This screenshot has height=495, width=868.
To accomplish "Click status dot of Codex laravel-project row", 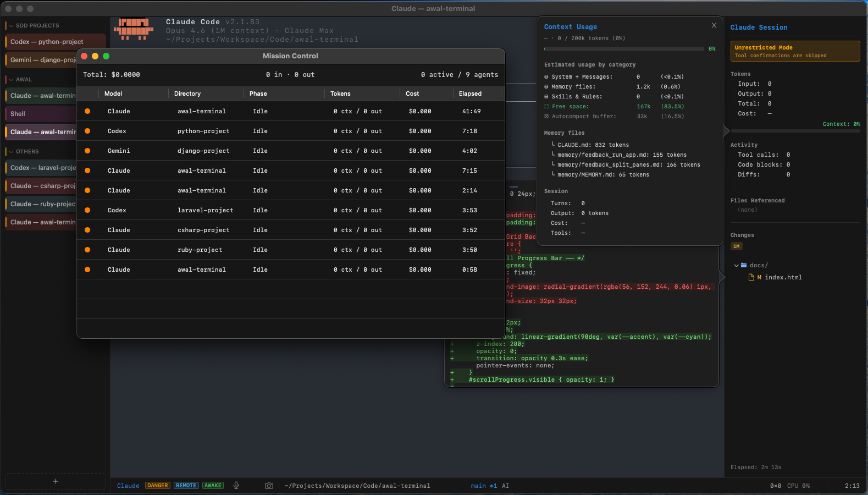I will click(87, 210).
